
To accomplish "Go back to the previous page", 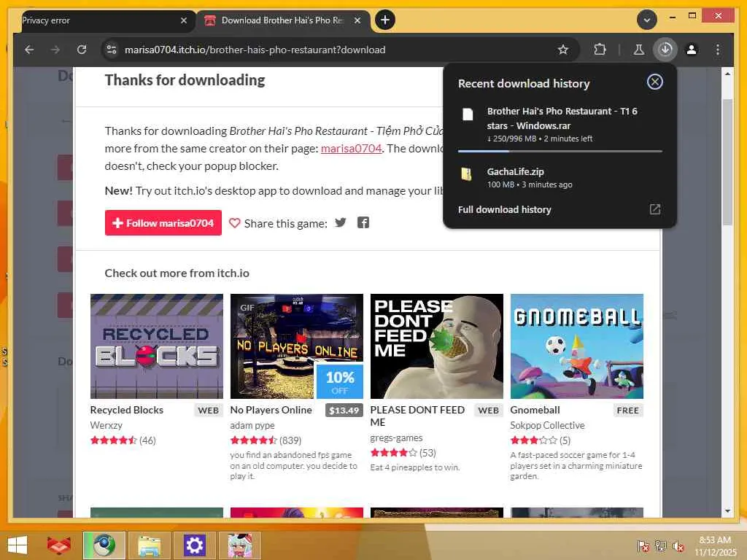I will (29, 50).
